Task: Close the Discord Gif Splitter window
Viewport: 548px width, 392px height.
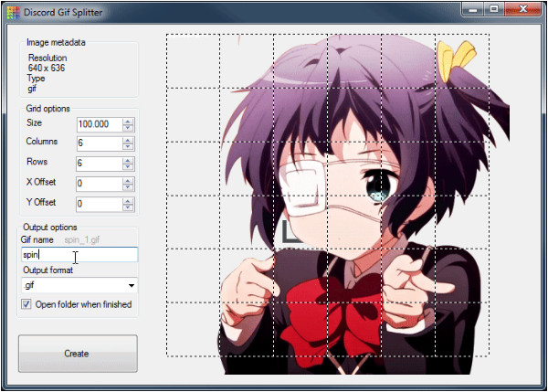Action: click(x=522, y=9)
